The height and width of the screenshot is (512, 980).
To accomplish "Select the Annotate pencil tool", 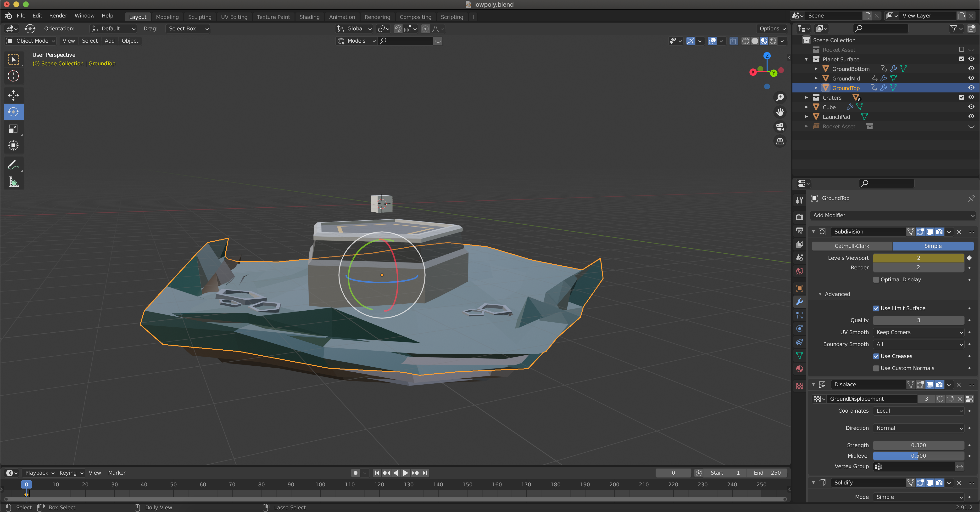I will [x=13, y=165].
